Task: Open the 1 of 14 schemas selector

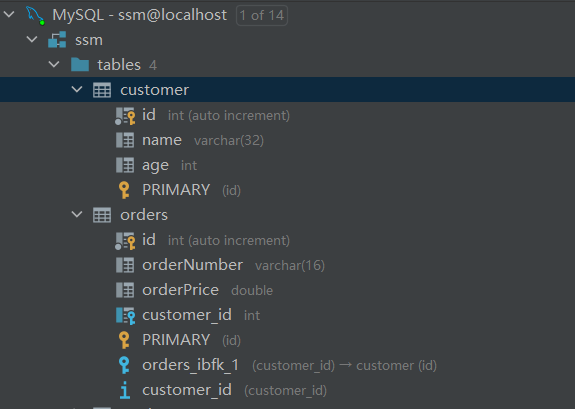Action: point(262,16)
